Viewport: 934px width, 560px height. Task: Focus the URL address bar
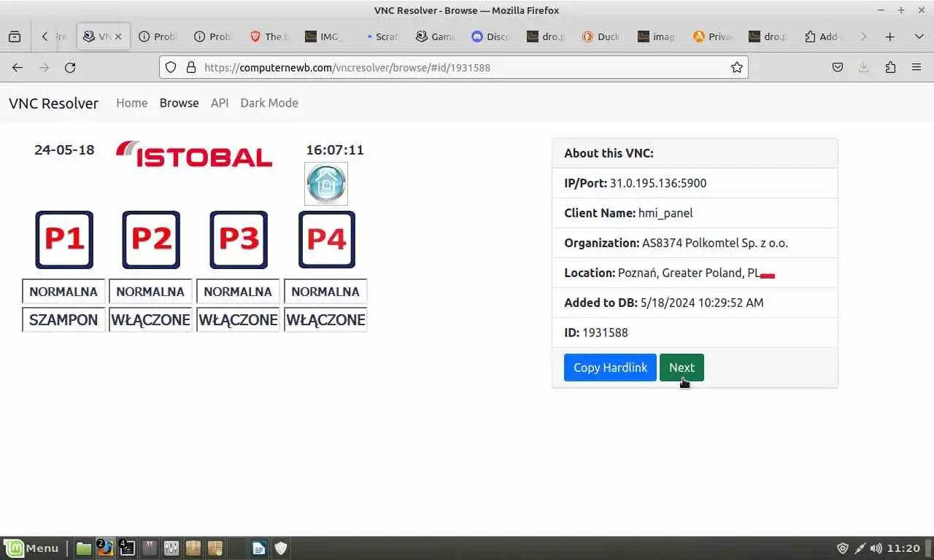pyautogui.click(x=452, y=67)
